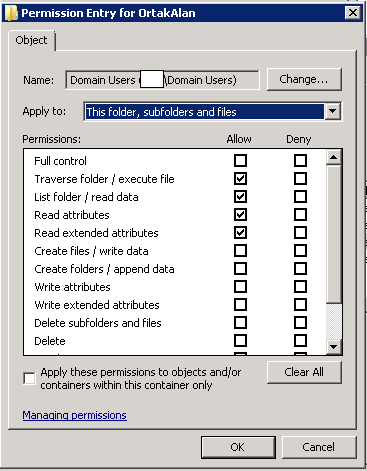Viewport: 367px width, 471px height.
Task: Check Allow for Delete subfolders and files
Action: click(x=240, y=323)
